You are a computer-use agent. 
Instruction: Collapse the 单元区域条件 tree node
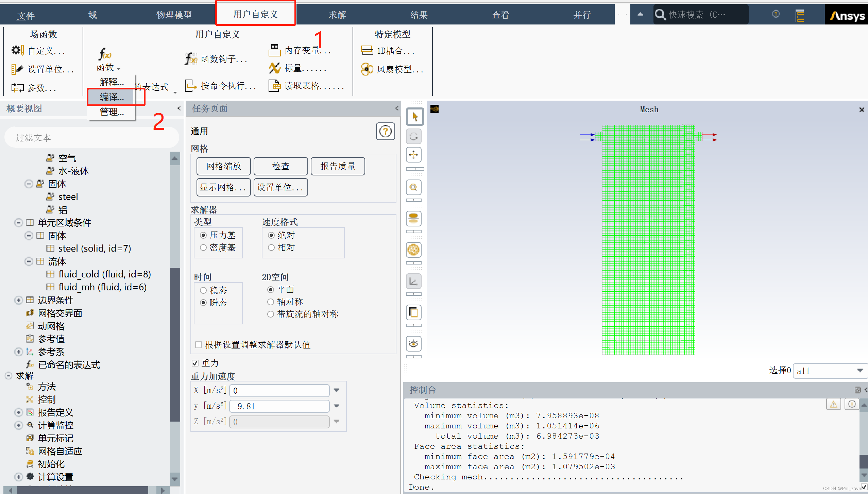19,223
